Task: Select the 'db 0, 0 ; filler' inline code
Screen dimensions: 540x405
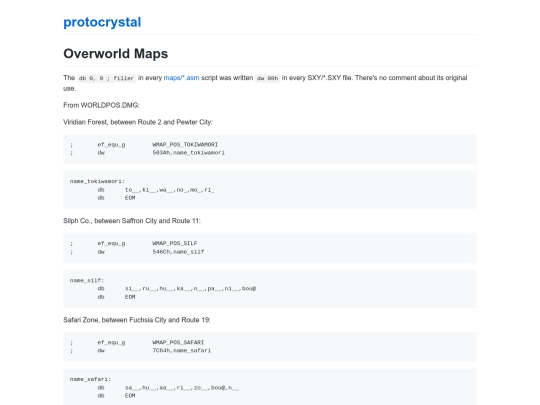Action: click(x=106, y=78)
